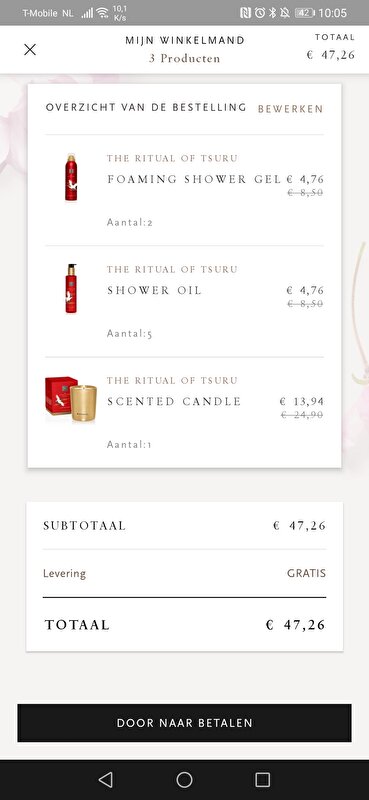Open the Scented Candle product image

coord(71,399)
